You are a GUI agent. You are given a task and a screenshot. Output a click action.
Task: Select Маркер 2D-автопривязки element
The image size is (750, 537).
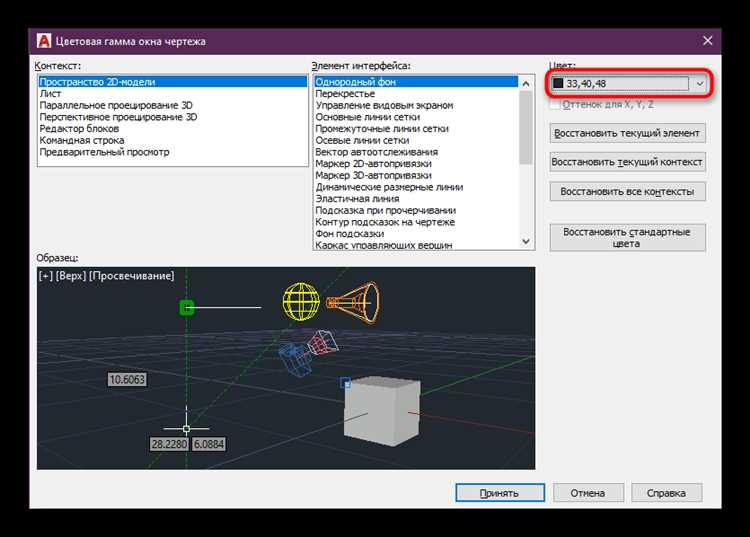416,164
